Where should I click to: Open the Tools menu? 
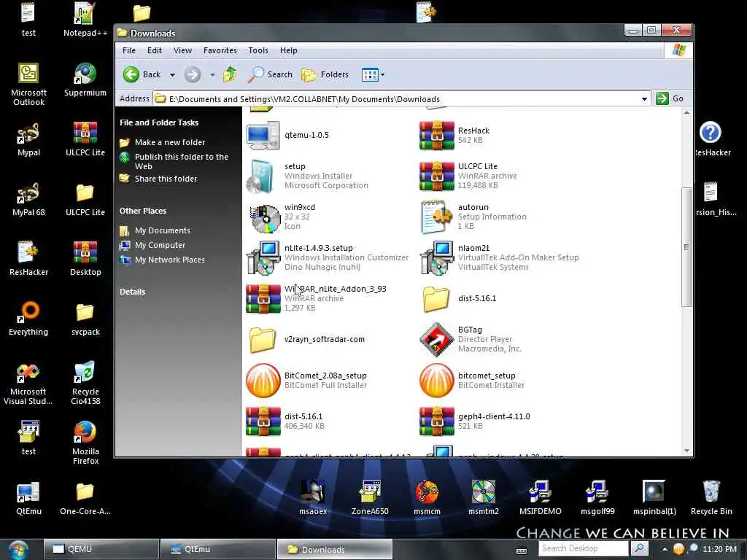(258, 50)
